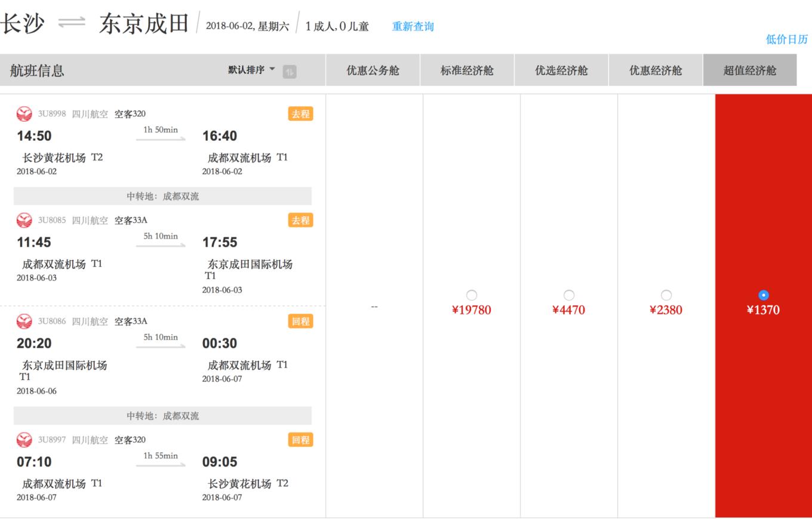812x519 pixels.
Task: Click the 重新查询 link to search again
Action: (x=411, y=26)
